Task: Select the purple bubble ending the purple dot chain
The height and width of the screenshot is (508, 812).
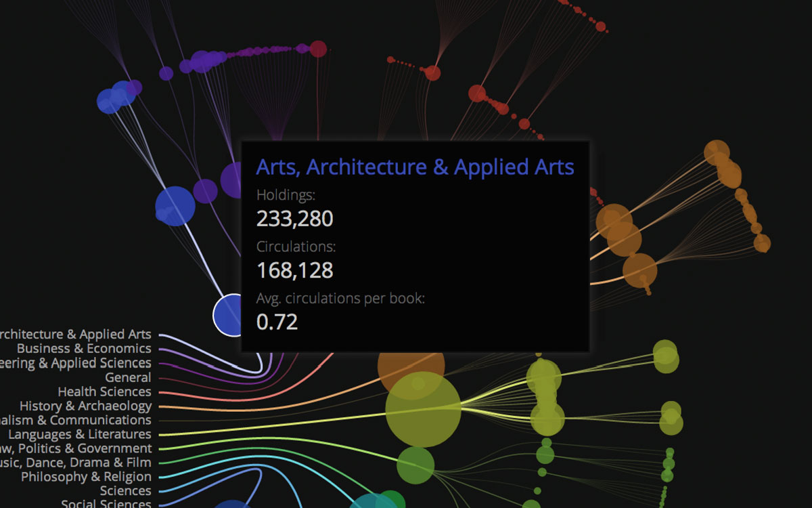Action: point(318,49)
